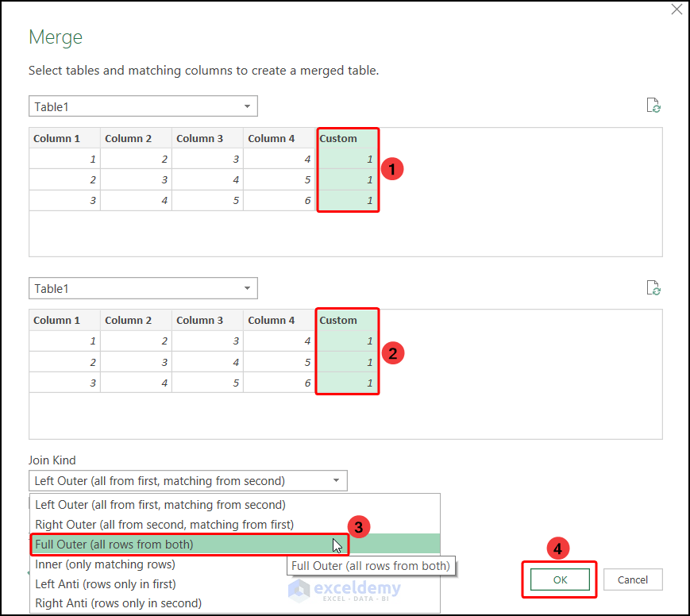690x616 pixels.
Task: Open the first Table1 dropdown
Action: coord(249,106)
